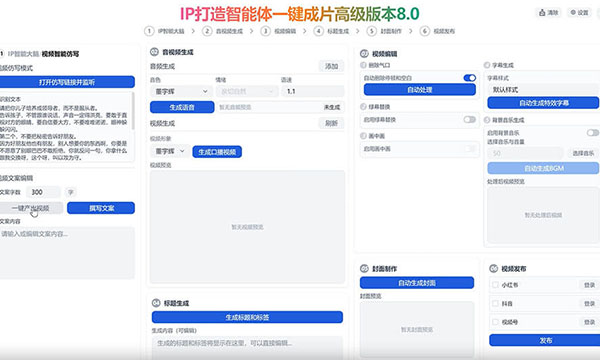This screenshot has width=600, height=360.
Task: Click the circle icon beside 背景音乐生成
Action: 487,120
